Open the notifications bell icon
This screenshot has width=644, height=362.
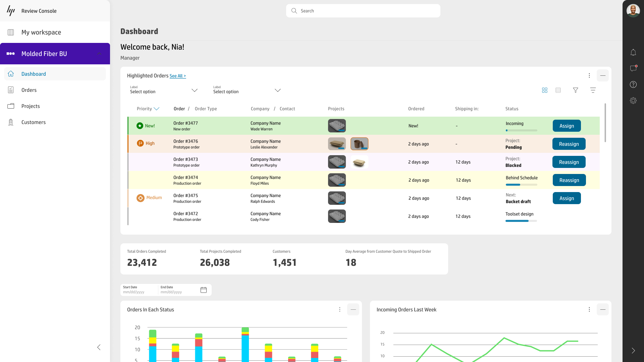(633, 52)
